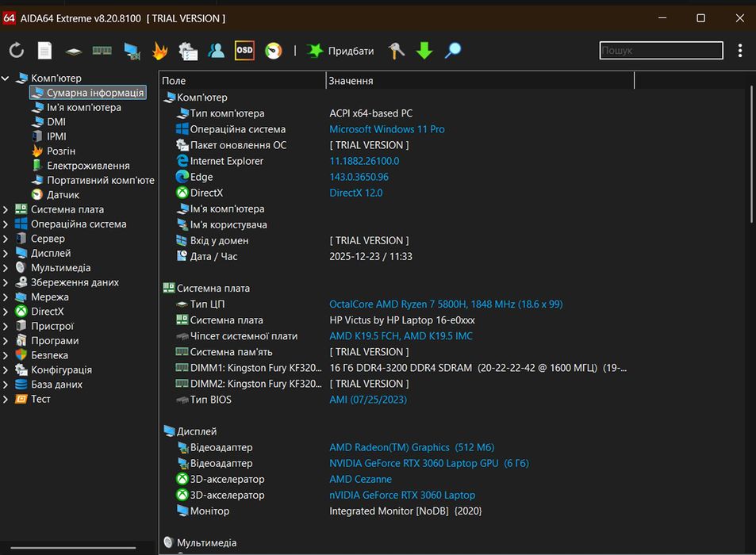Open the Edge version 143.0.3650.96 link
The width and height of the screenshot is (756, 555).
(359, 177)
